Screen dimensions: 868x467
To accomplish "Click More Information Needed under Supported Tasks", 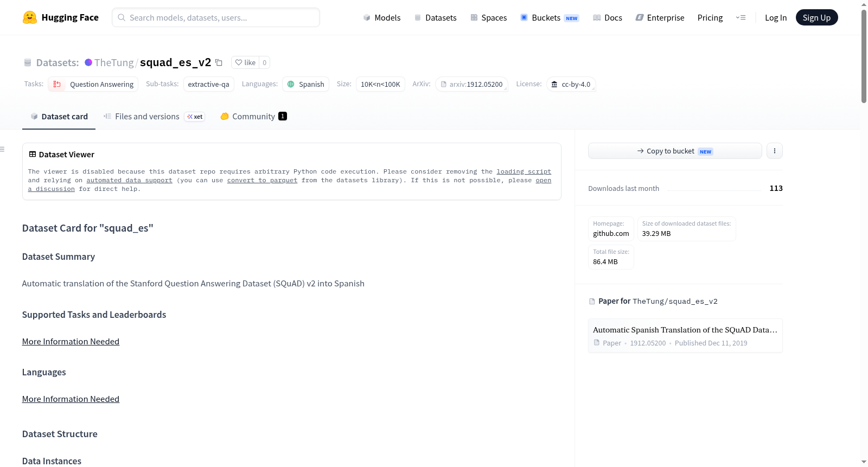I will pyautogui.click(x=71, y=341).
